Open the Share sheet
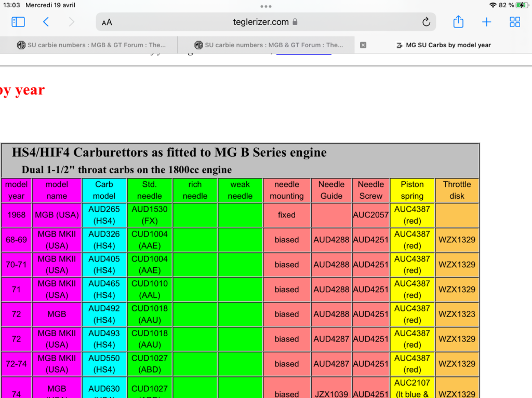 click(458, 22)
